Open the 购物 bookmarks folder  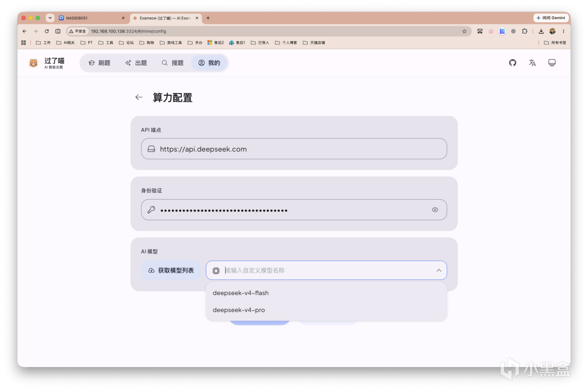click(147, 43)
